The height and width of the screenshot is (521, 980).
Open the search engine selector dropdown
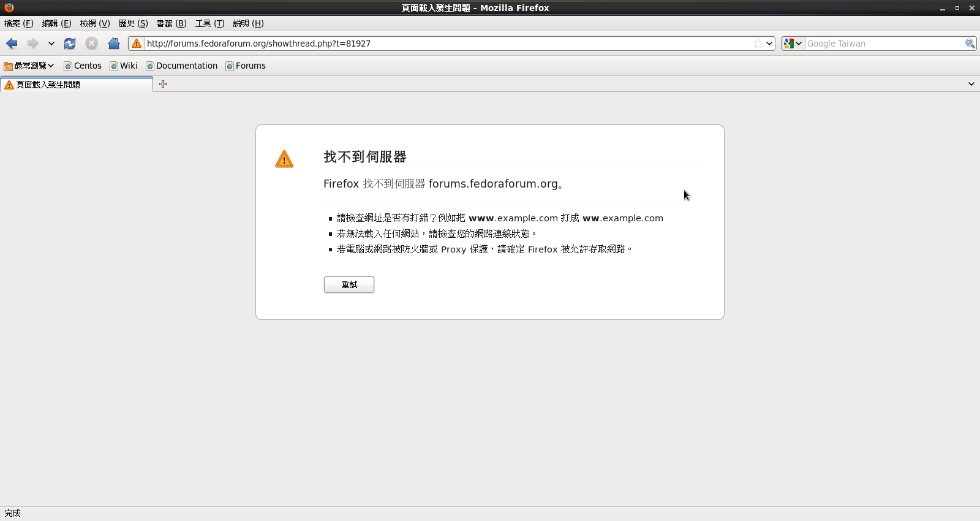click(793, 44)
